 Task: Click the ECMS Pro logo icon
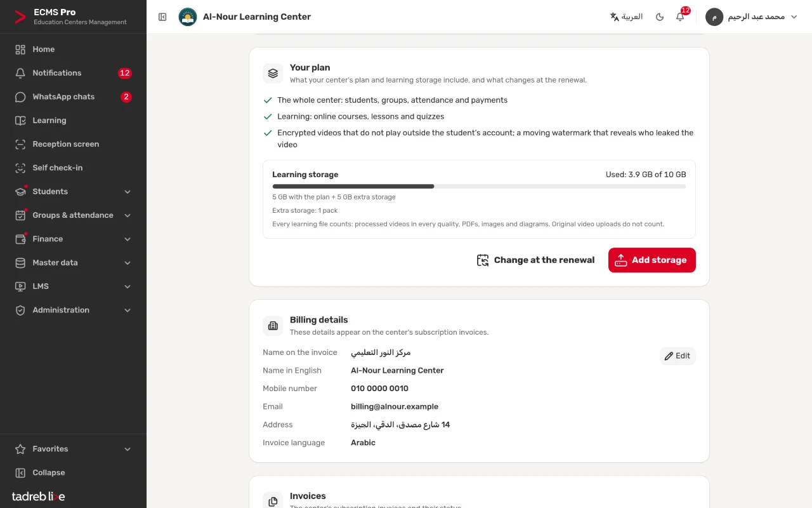[x=20, y=17]
